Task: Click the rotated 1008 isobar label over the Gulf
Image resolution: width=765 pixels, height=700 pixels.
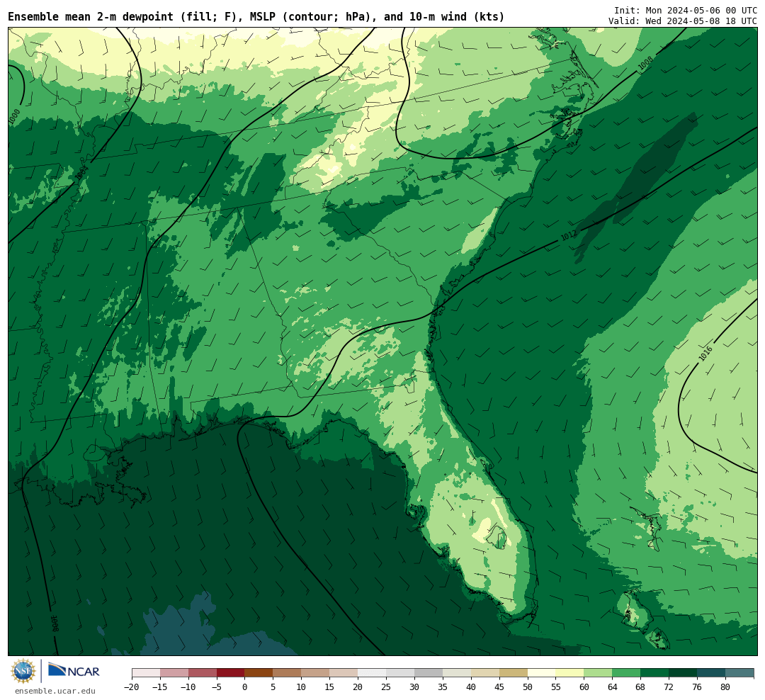Action: click(x=55, y=623)
